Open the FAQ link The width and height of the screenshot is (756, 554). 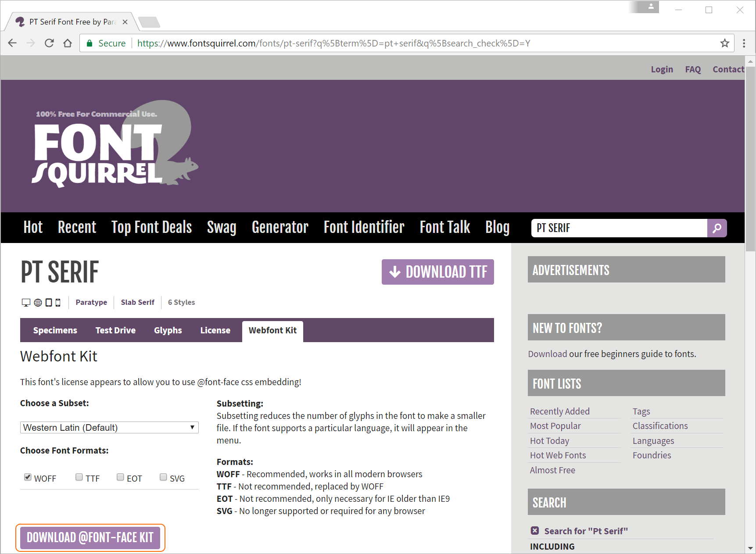693,69
